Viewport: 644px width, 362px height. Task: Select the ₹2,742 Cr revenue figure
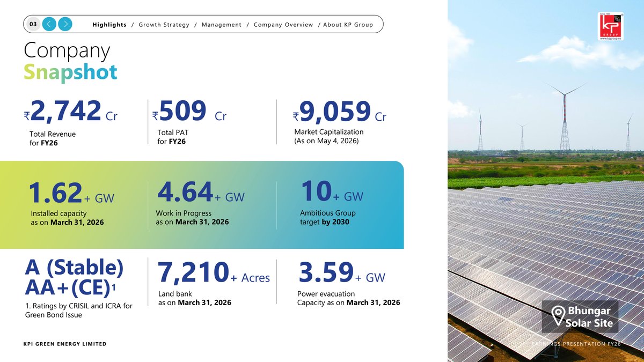pos(71,112)
